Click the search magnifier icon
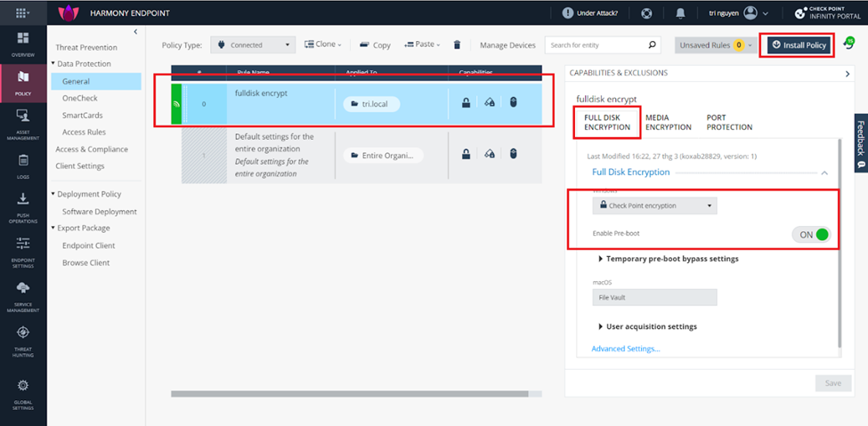The width and height of the screenshot is (868, 426). click(652, 44)
